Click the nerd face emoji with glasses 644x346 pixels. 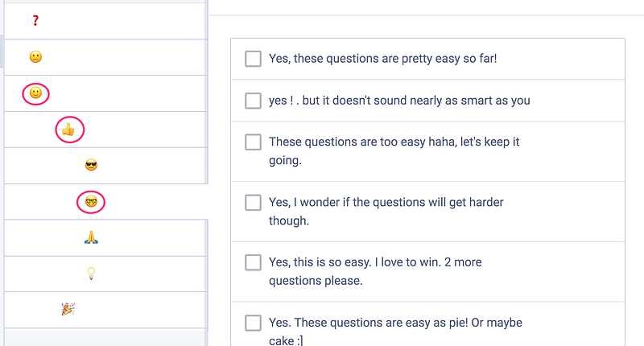click(x=91, y=201)
